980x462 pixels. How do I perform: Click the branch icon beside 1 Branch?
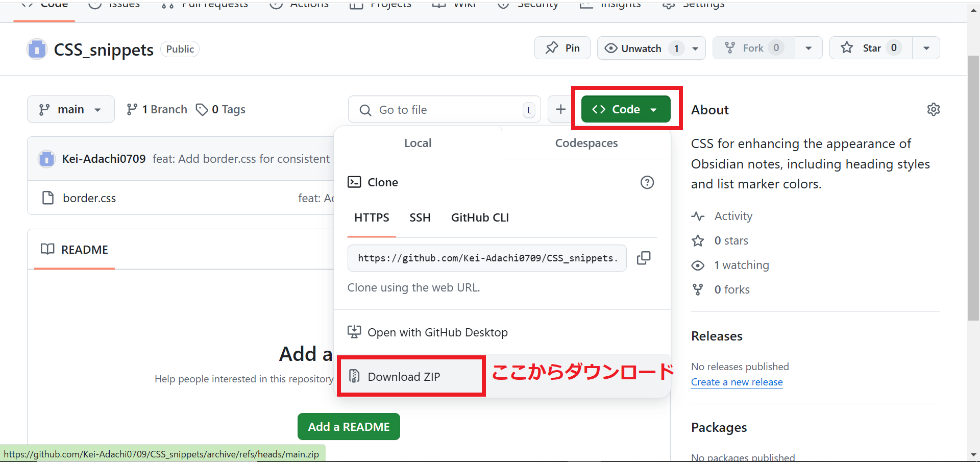coord(132,109)
